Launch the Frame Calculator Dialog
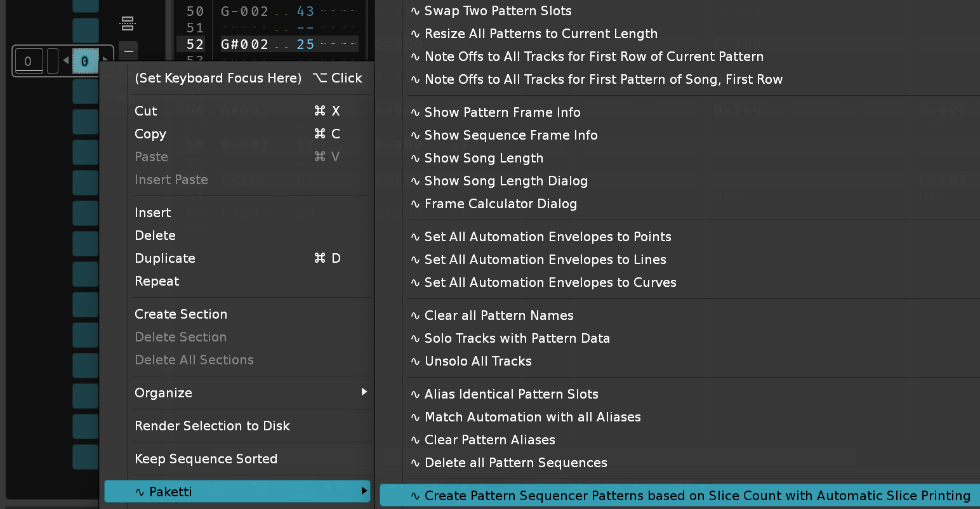 pos(500,204)
